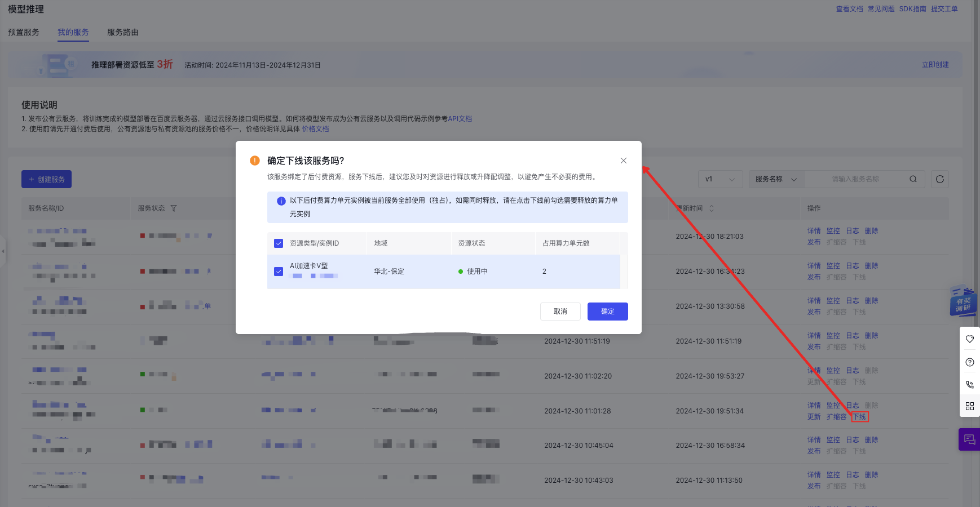Click 立即创建 in promotion banner

[935, 65]
